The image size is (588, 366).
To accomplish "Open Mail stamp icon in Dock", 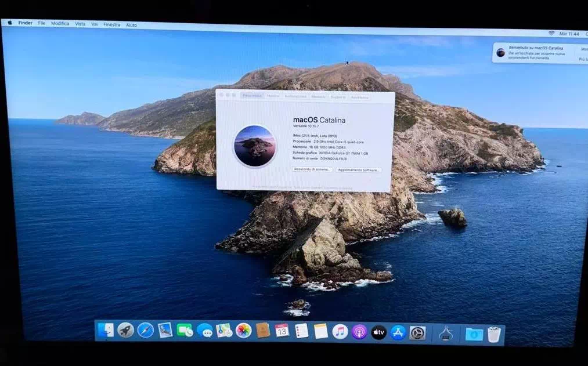I will tap(165, 331).
